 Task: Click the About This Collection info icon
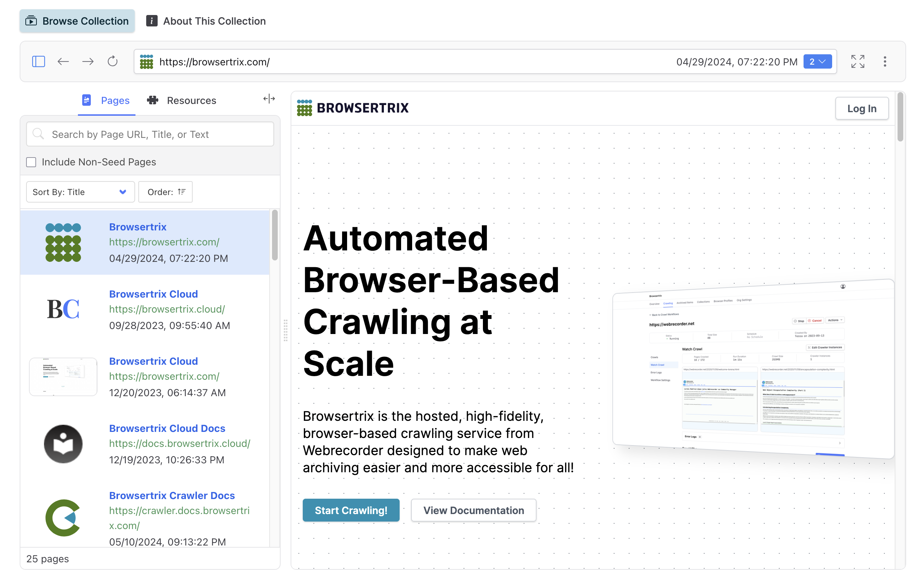tap(152, 21)
